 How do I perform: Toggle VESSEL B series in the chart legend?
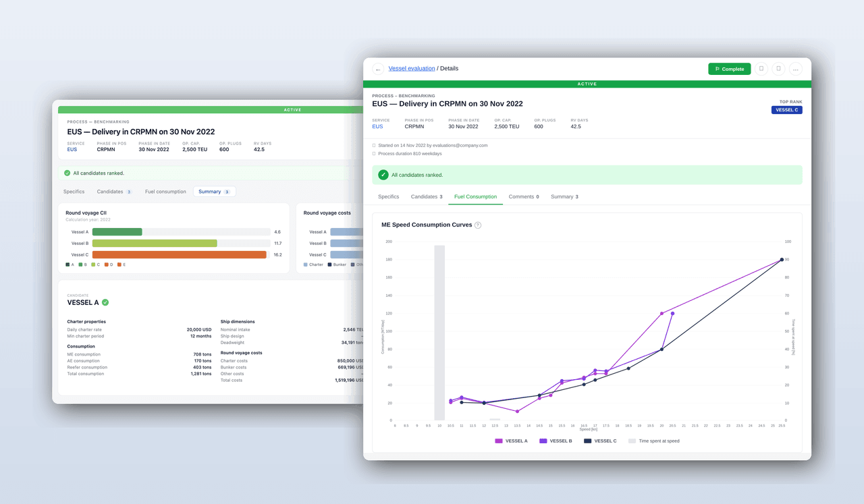coord(556,441)
